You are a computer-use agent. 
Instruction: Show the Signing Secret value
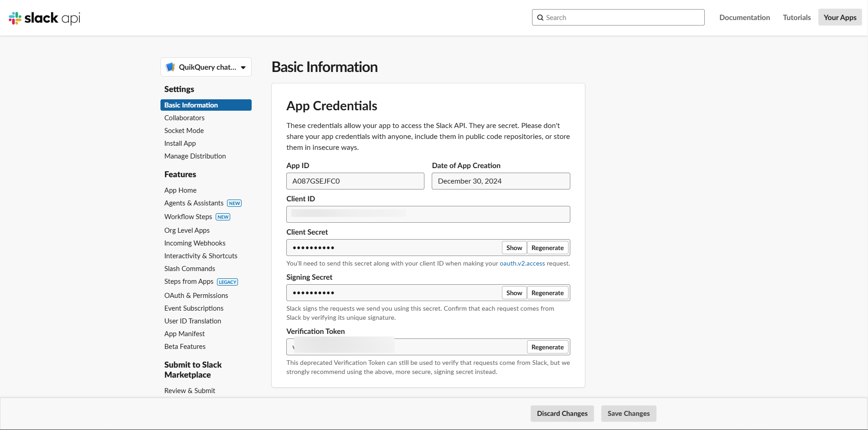coord(514,293)
